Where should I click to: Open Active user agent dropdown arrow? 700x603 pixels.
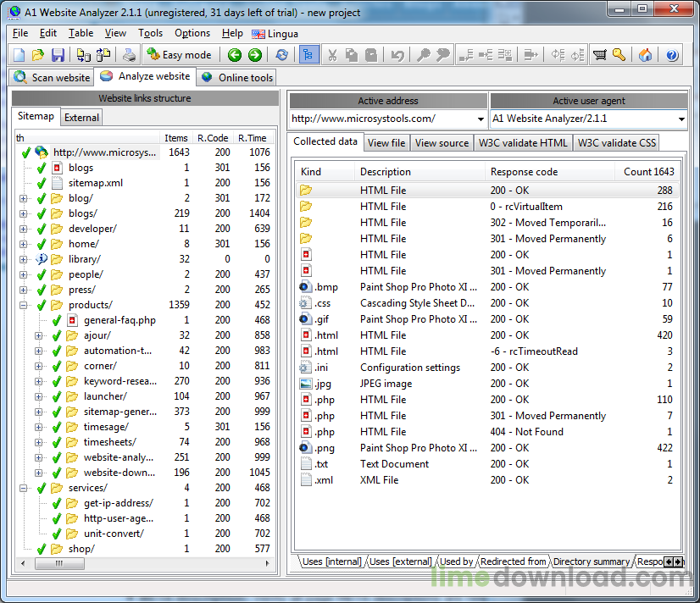[681, 119]
